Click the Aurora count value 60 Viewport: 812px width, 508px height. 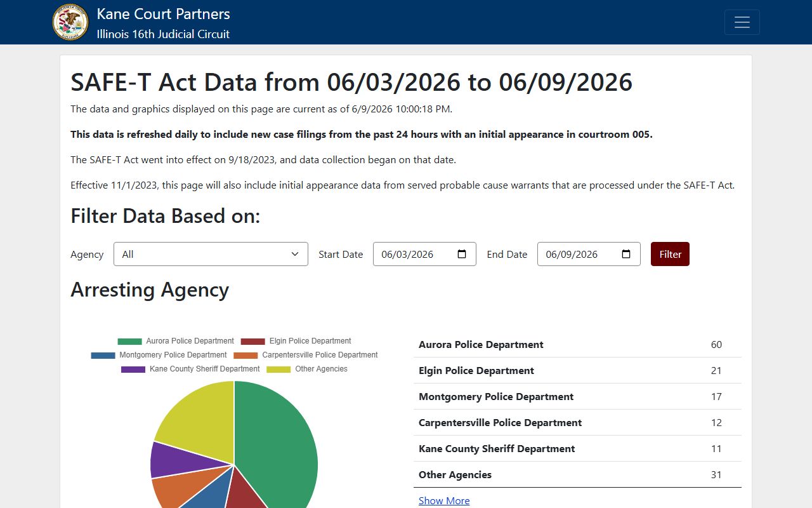[716, 344]
